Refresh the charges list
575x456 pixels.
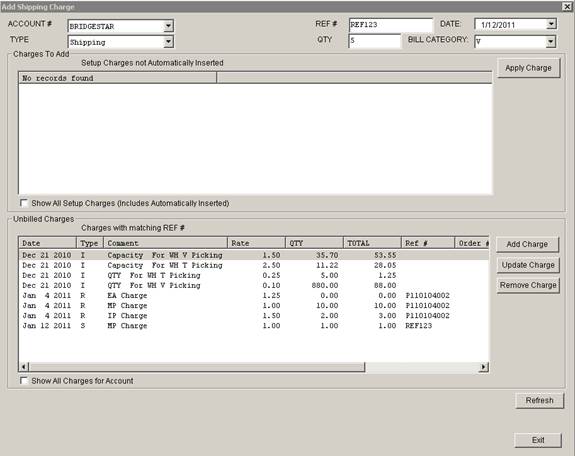pos(539,400)
